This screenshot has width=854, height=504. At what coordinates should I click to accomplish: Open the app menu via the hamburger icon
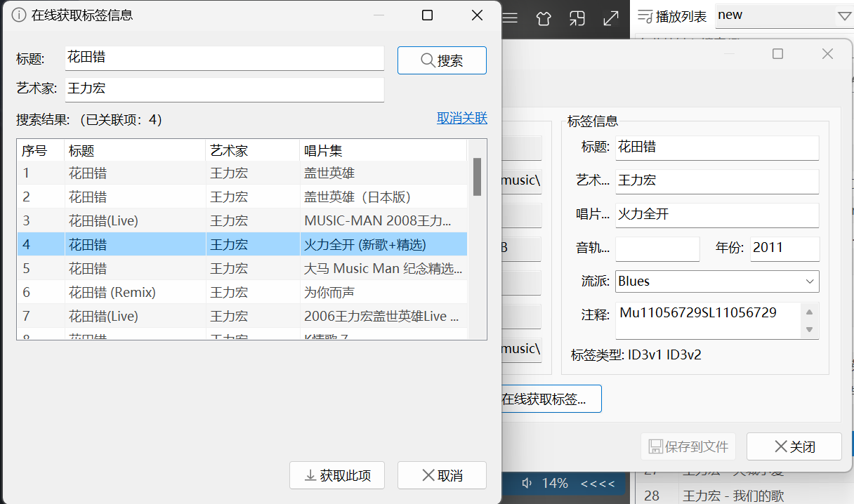(x=510, y=18)
